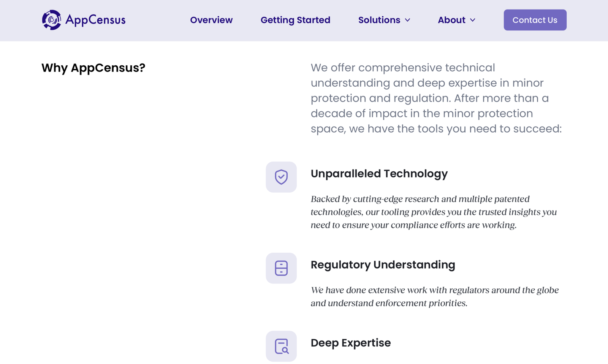Click the Deep Expertise heading

pos(350,343)
